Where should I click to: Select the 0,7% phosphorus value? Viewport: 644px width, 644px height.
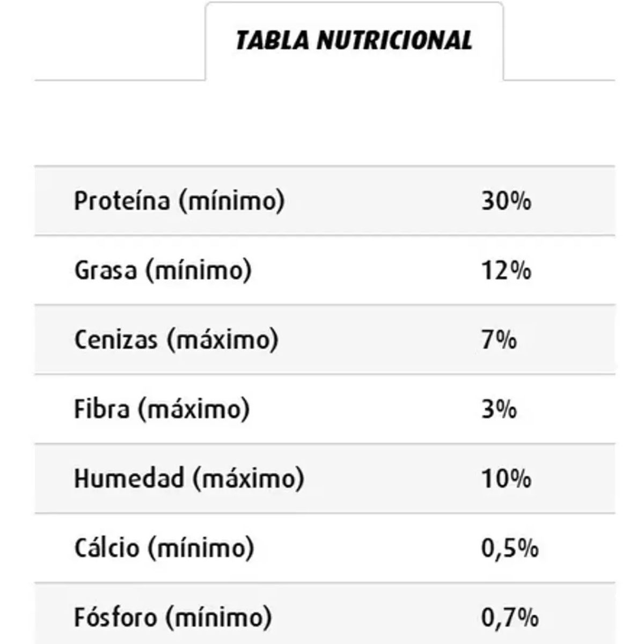[x=510, y=617]
